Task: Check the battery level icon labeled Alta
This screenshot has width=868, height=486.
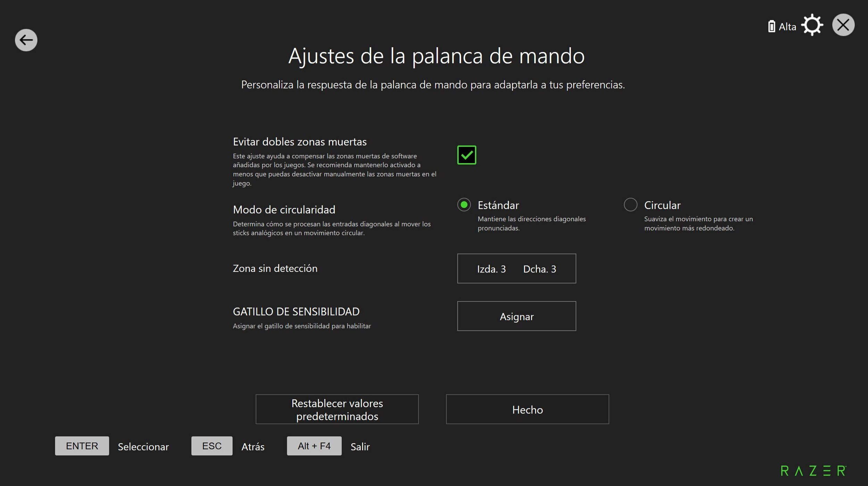Action: click(771, 27)
